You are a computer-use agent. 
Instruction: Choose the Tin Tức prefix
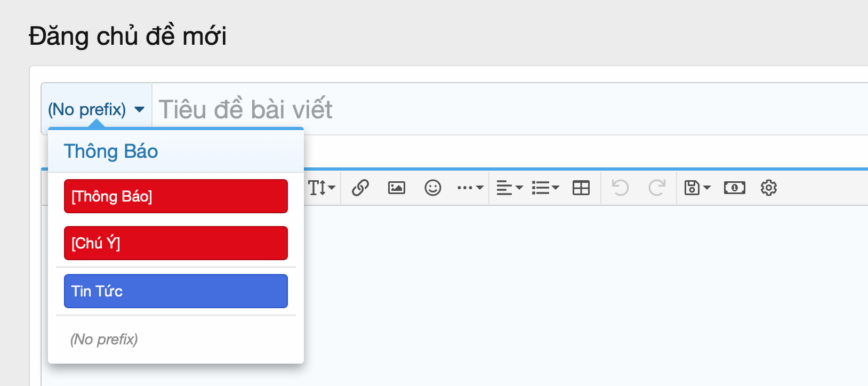click(x=175, y=291)
